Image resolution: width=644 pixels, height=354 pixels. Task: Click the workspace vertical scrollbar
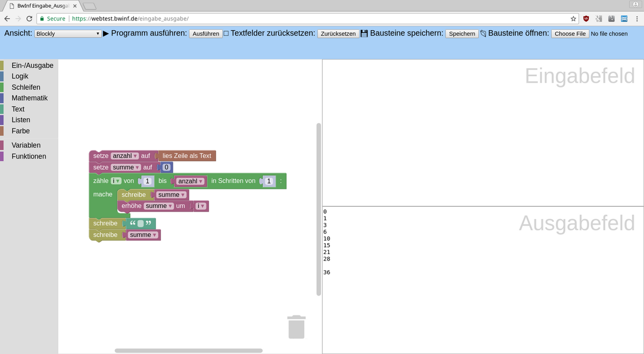[x=319, y=209]
